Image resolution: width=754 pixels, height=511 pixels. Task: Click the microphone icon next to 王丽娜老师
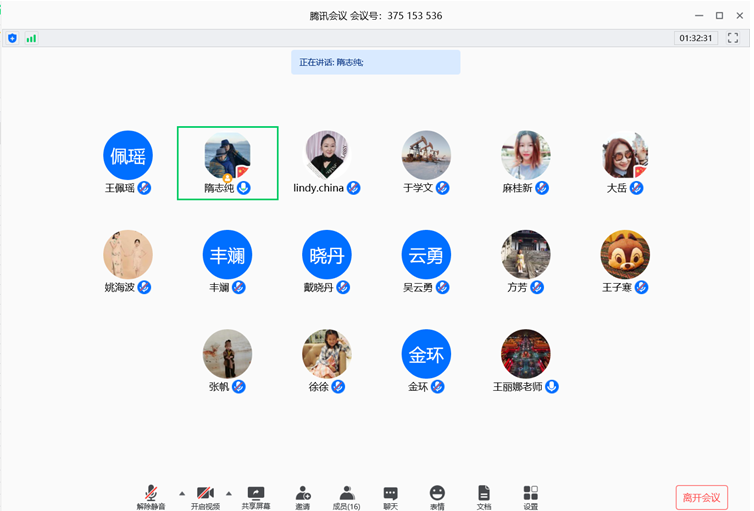[552, 387]
